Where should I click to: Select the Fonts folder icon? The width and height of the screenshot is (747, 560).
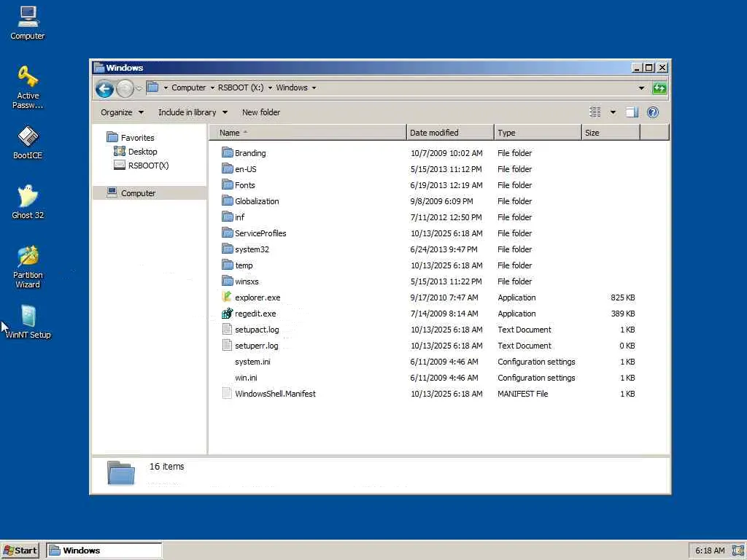pyautogui.click(x=228, y=184)
